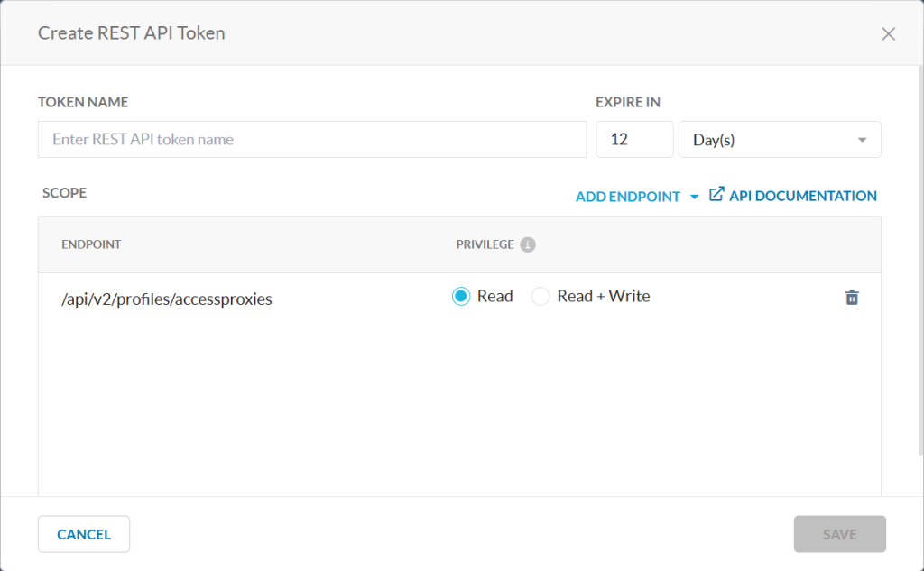Focus the REST API token name field

[x=311, y=139]
